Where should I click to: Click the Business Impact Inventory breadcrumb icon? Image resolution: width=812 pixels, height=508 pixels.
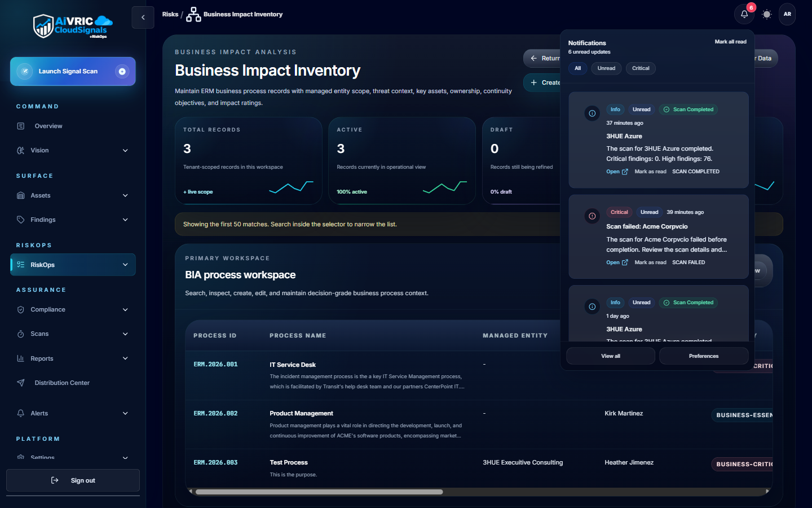click(x=193, y=14)
